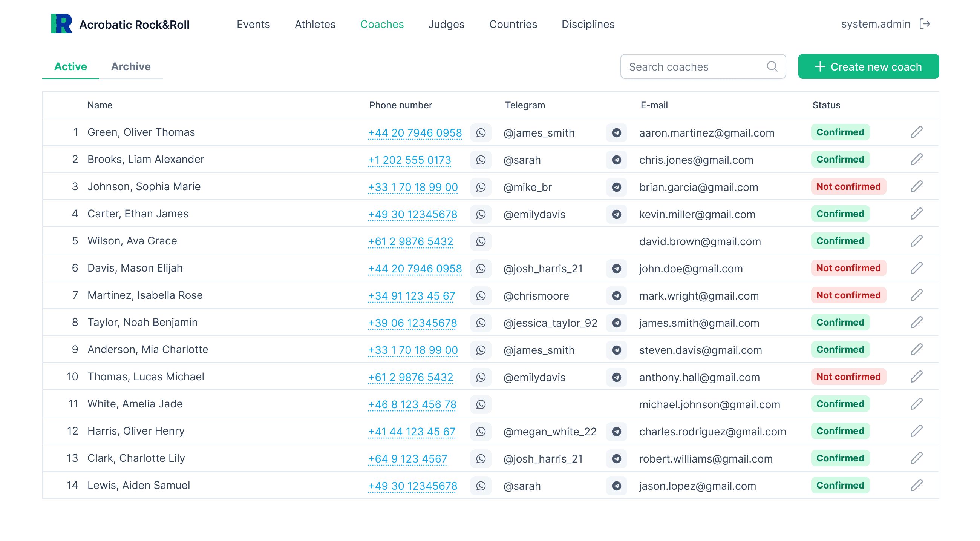Open WhatsApp for Anderson, Mia Charlotte
The width and height of the screenshot is (980, 541).
(481, 350)
